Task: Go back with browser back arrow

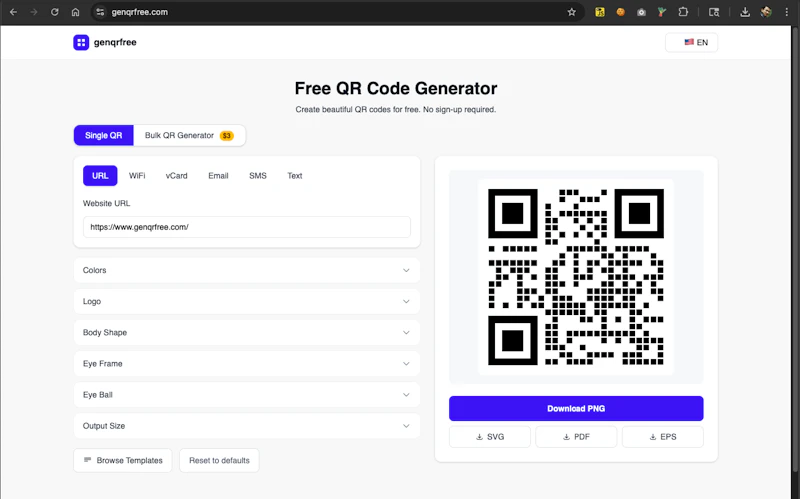Action: [13, 12]
